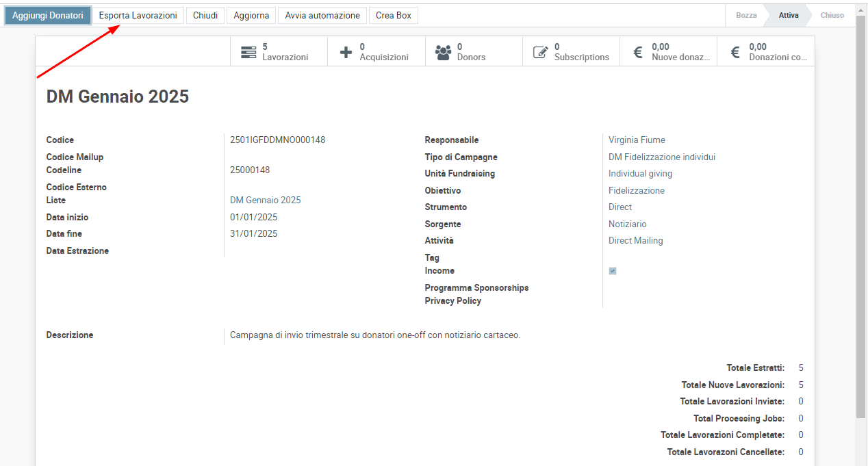Select the Attiva status stage

788,15
